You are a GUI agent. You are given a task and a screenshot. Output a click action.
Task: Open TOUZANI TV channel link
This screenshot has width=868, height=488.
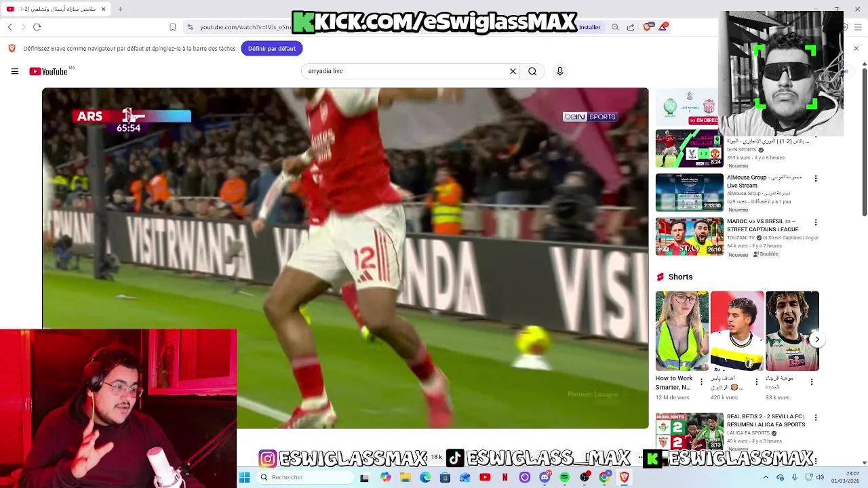click(x=741, y=238)
